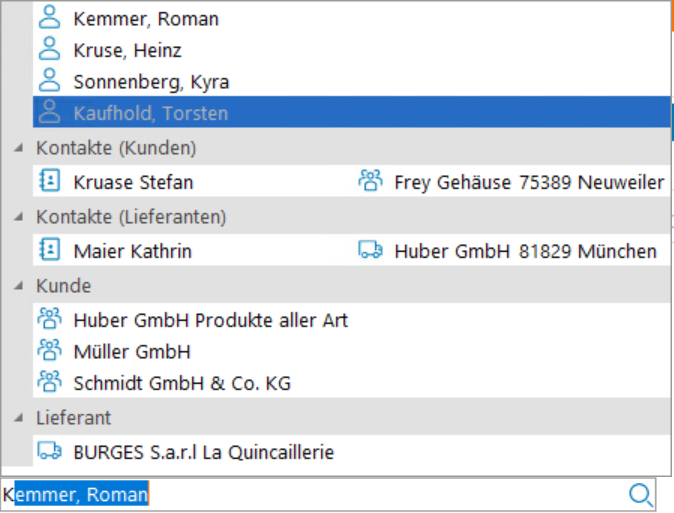
Task: Click person icon beside Kemmer, Roman
Action: tap(49, 18)
